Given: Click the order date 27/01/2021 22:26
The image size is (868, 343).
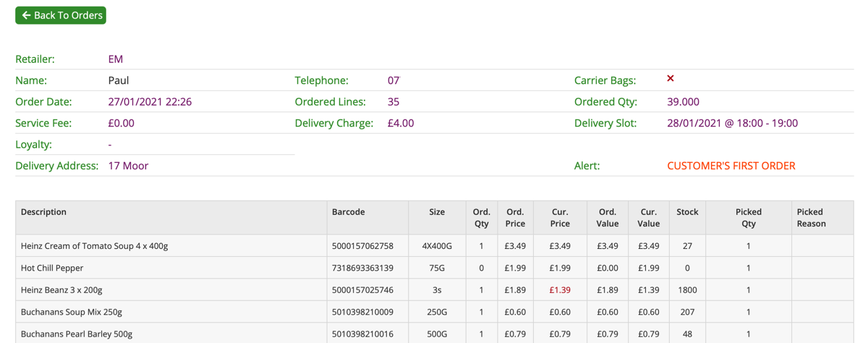Looking at the screenshot, I should (x=150, y=102).
